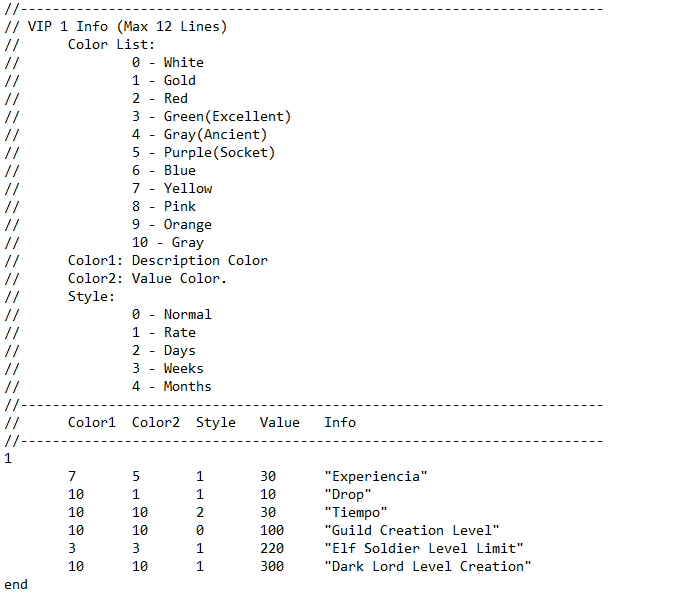
Task: Click the "Elf Soldier Level Limit" text
Action: (423, 548)
